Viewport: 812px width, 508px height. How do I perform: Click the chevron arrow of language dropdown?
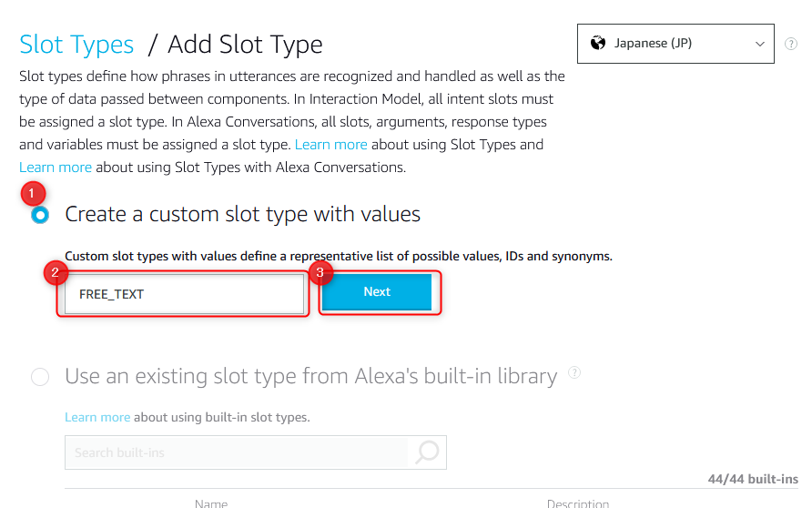click(759, 44)
